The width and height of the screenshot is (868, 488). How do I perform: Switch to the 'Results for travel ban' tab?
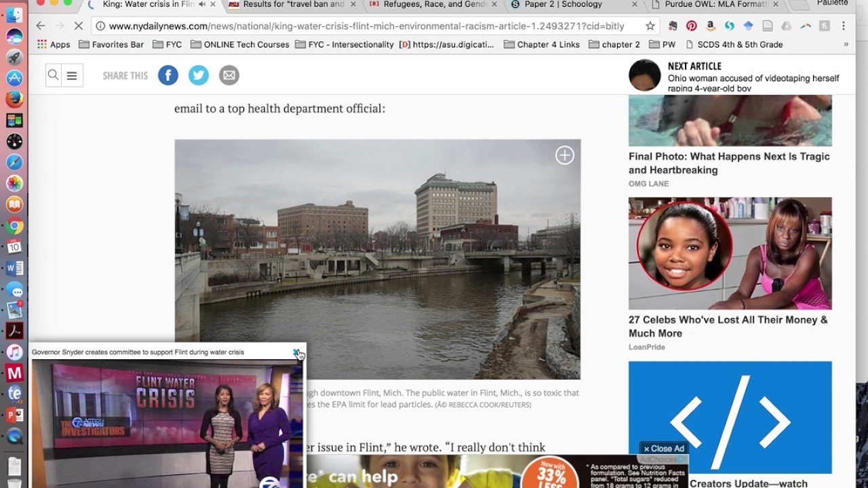point(293,4)
